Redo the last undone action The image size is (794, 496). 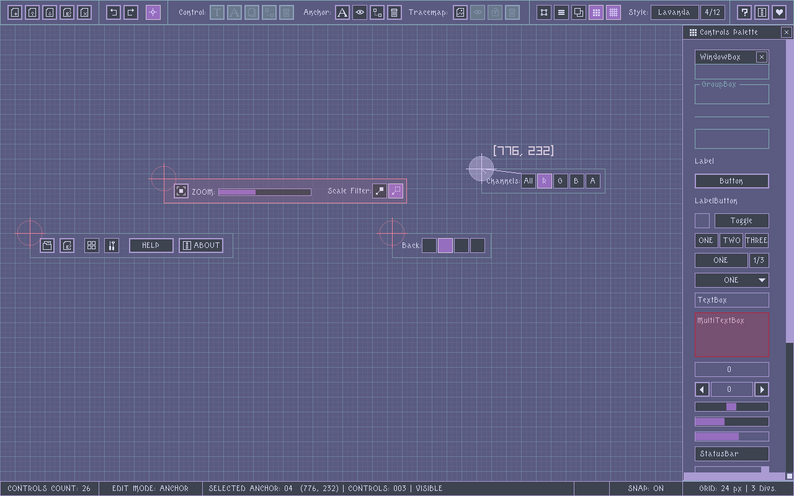pyautogui.click(x=131, y=12)
